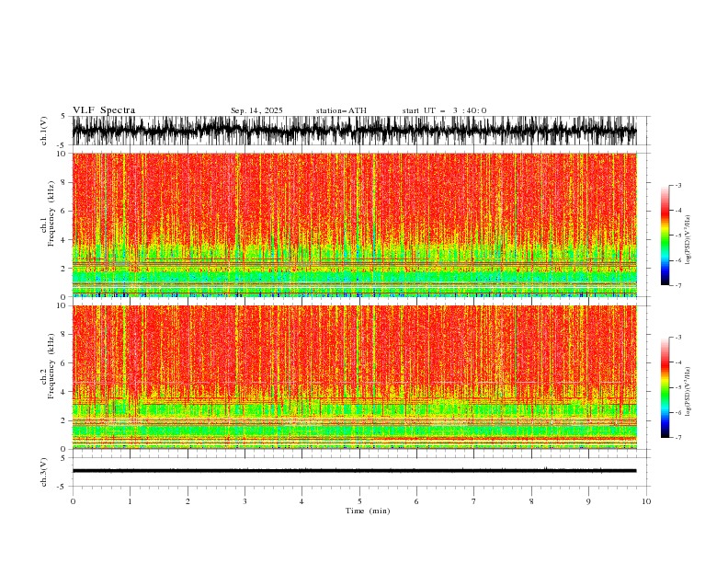This screenshot has width=728, height=563.
Task: Click the ch.2 colorbar "log(PSD)(V²/Hz)" label
Action: (688, 391)
